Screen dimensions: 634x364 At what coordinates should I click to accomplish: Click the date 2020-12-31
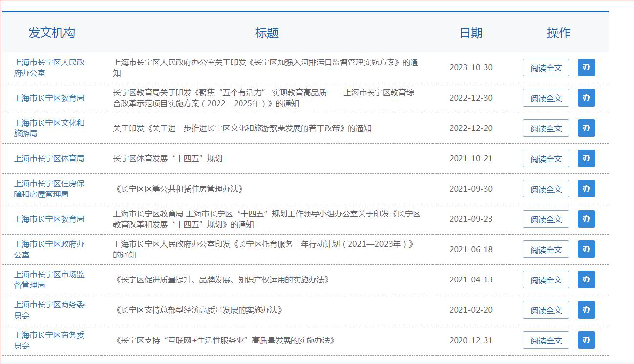click(x=471, y=341)
